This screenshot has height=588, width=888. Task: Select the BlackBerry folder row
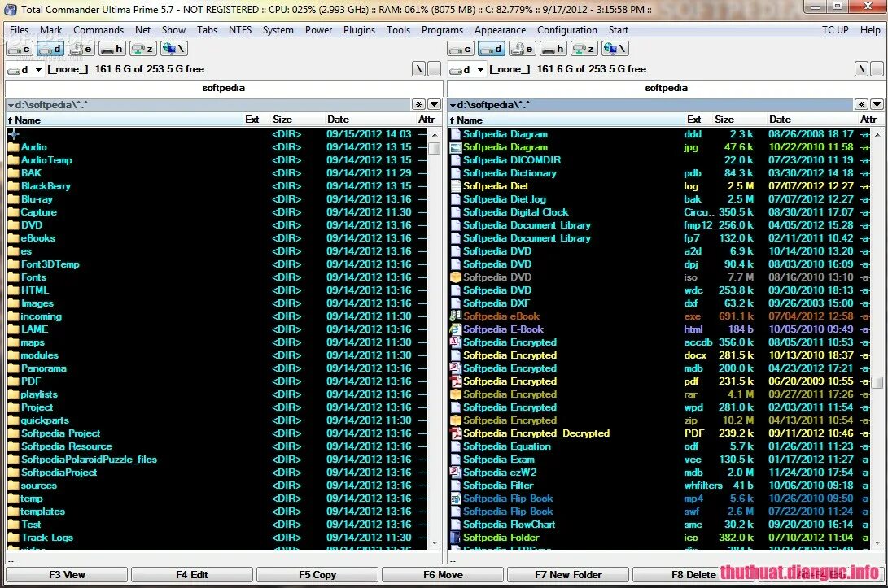click(x=217, y=186)
